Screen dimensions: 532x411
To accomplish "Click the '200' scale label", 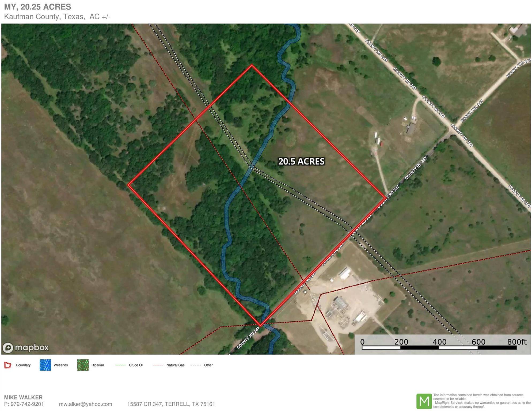I will pos(401,342).
